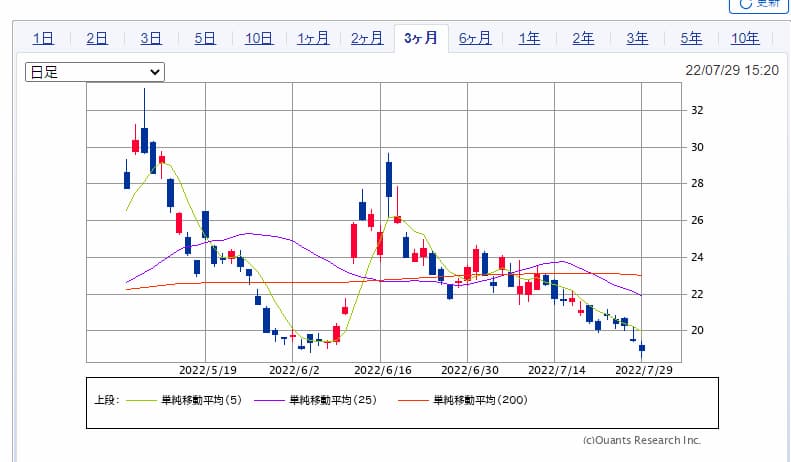Click the 単純移動平均(5) legend entry
The image size is (791, 462).
[x=198, y=401]
